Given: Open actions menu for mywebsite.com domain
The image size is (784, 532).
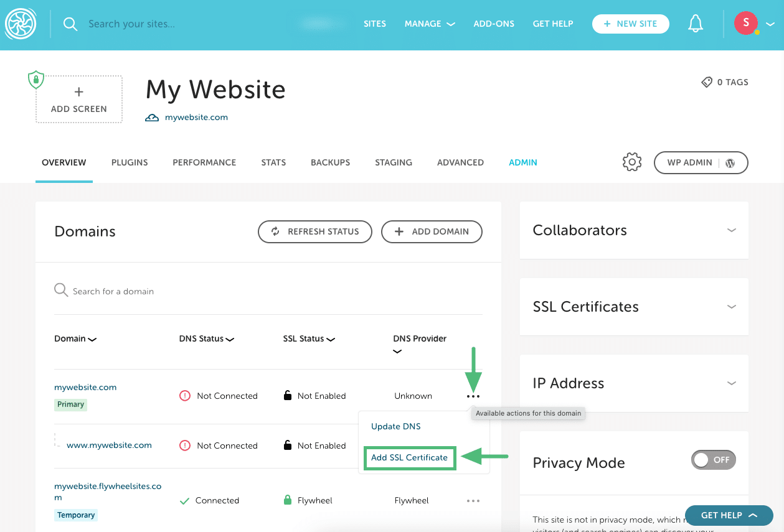Looking at the screenshot, I should pos(473,396).
